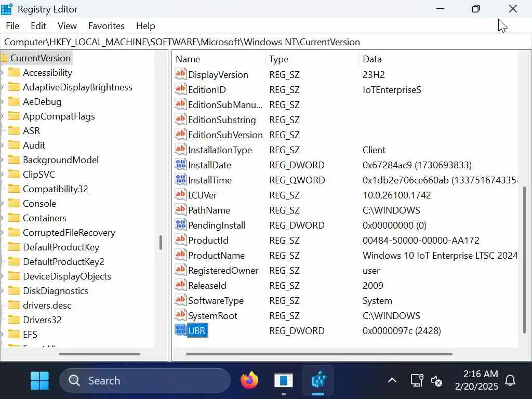The width and height of the screenshot is (532, 399).
Task: Click the Console folder icon
Action: tap(14, 203)
